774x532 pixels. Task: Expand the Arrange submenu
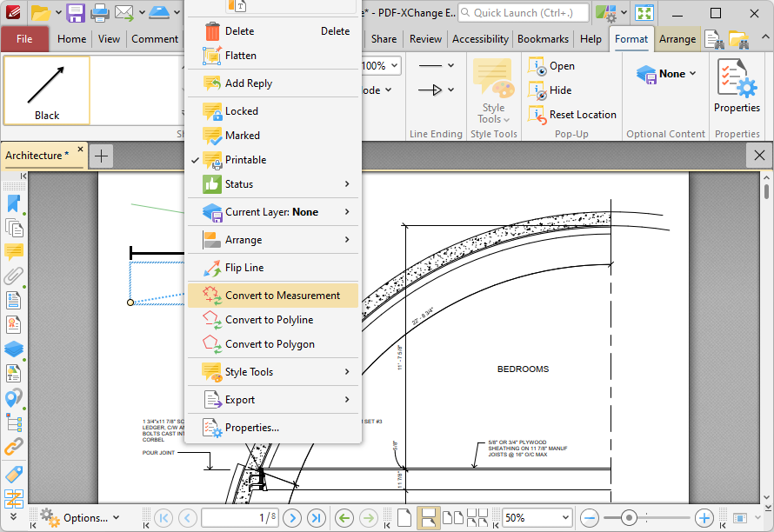click(x=272, y=240)
